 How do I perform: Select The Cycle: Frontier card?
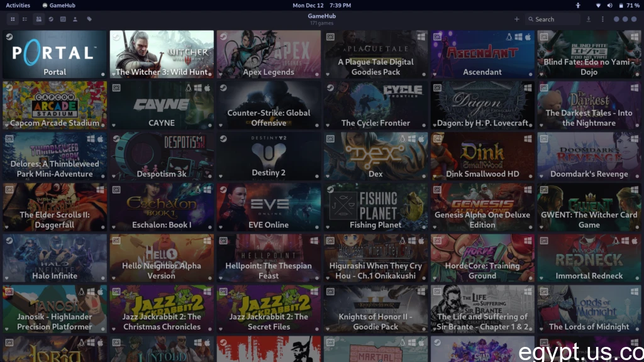(375, 105)
